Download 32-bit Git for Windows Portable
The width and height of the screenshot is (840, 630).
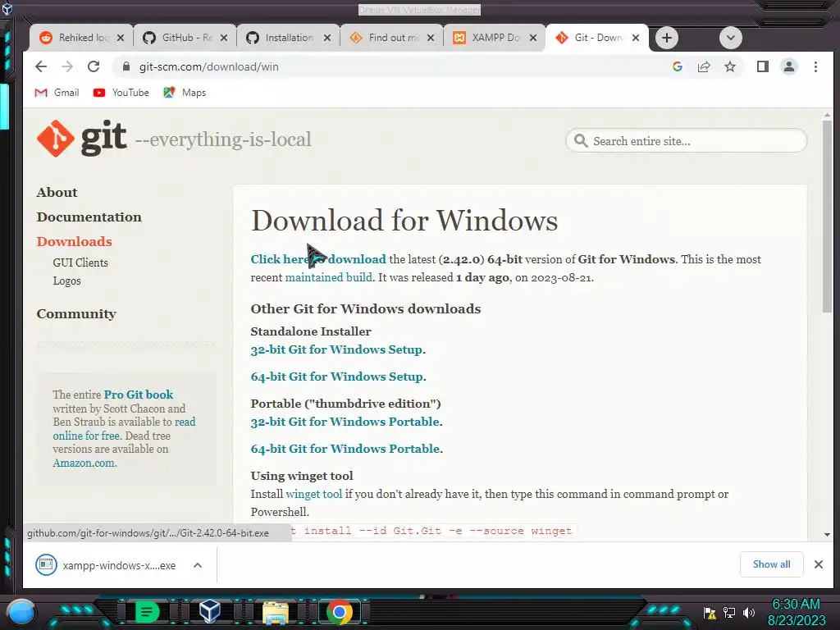[x=345, y=422]
